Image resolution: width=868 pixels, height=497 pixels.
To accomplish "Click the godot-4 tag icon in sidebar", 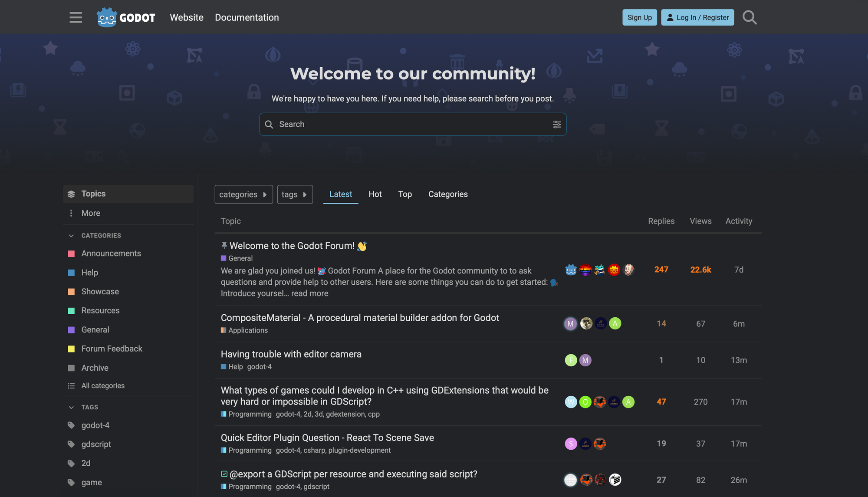I will coord(71,425).
